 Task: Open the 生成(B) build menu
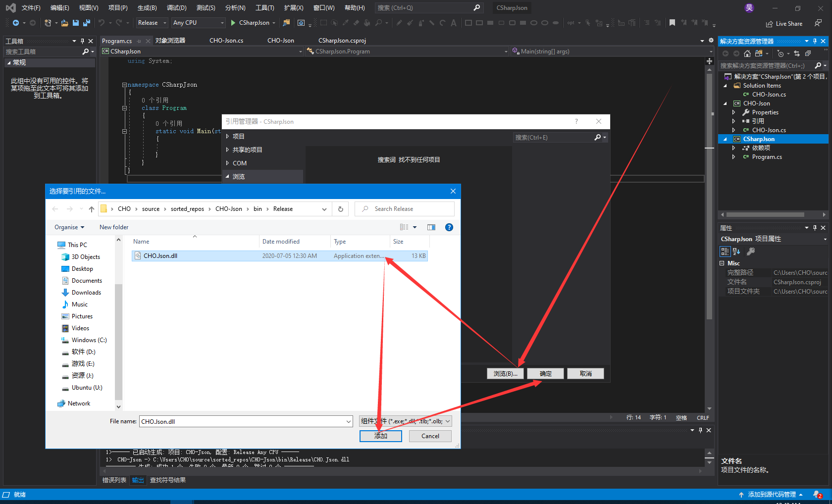point(147,8)
